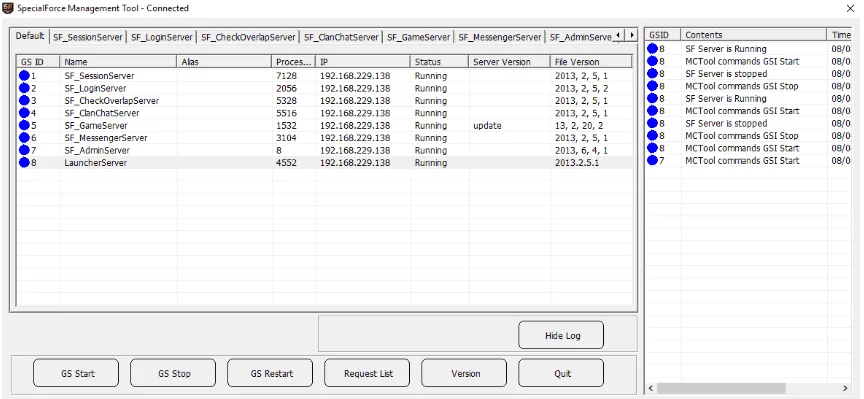Sort by the Alias column header
Image resolution: width=864 pixels, height=399 pixels.
[x=224, y=62]
